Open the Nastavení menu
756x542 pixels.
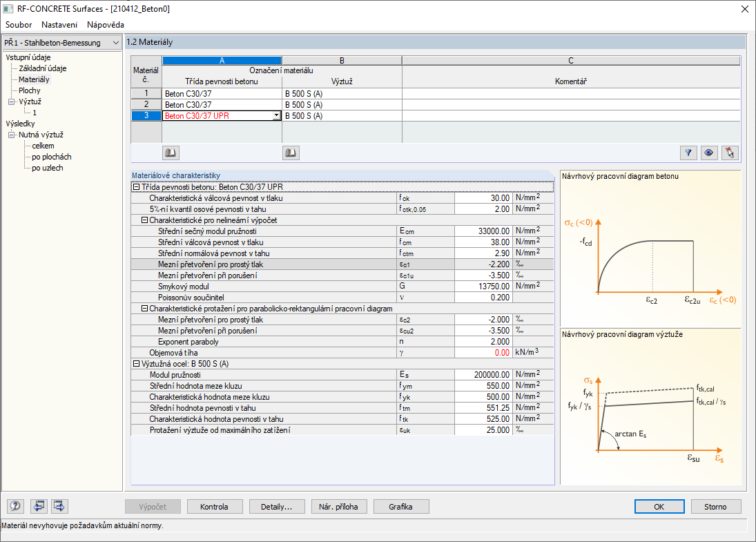(x=59, y=25)
